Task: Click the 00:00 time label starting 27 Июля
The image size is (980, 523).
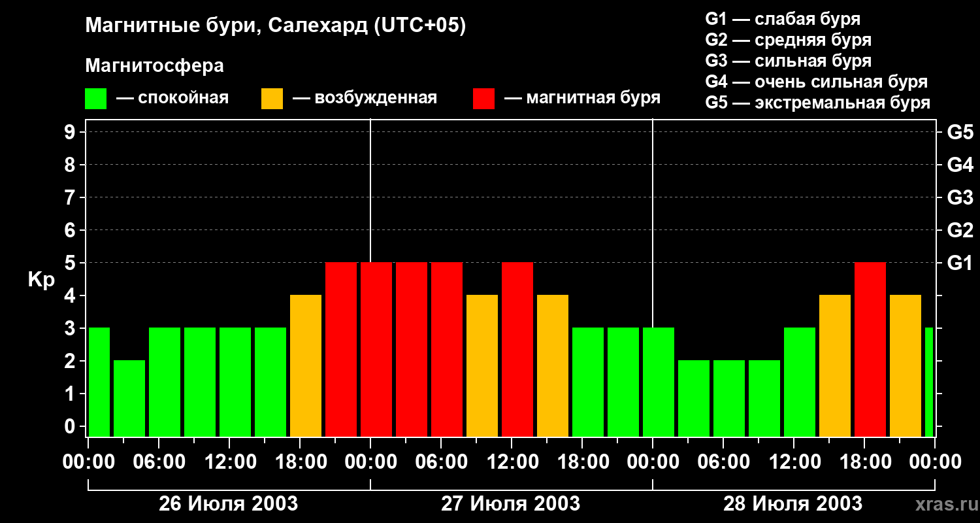Action: pyautogui.click(x=370, y=462)
